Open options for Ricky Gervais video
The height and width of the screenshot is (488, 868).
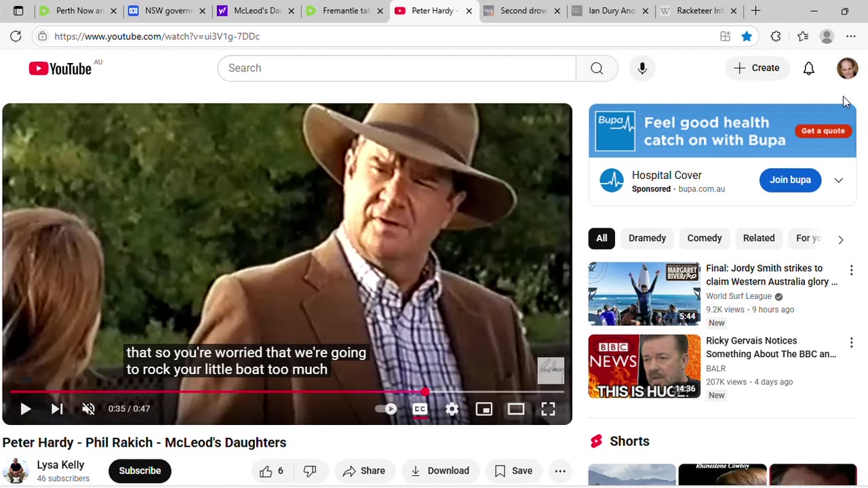tap(851, 343)
